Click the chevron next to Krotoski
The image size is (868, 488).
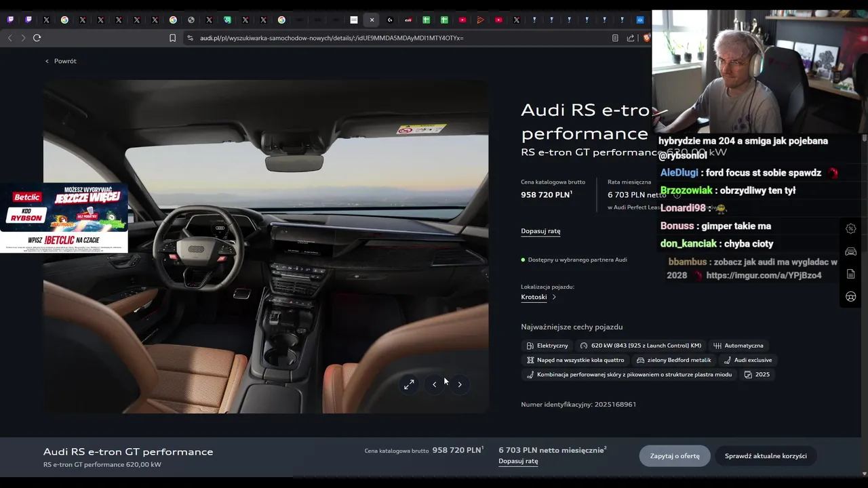554,297
